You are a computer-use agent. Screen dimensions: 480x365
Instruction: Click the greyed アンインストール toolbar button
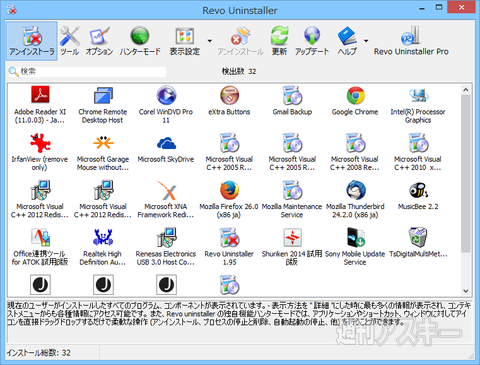pyautogui.click(x=240, y=41)
